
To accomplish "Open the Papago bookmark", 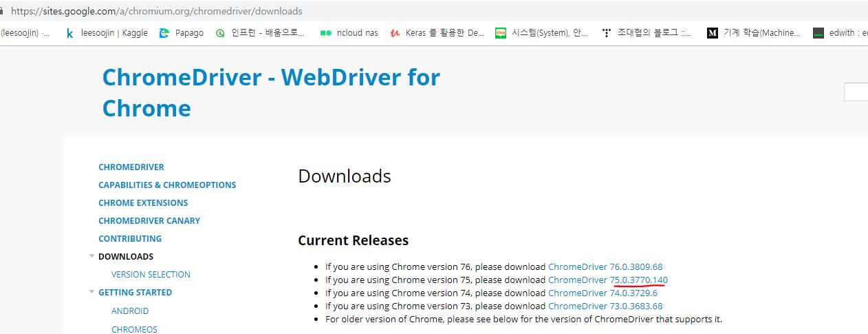I will pyautogui.click(x=182, y=32).
